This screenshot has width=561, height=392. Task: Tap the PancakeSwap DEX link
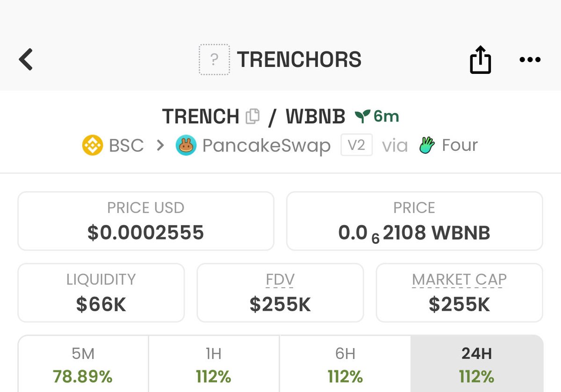[x=266, y=146]
